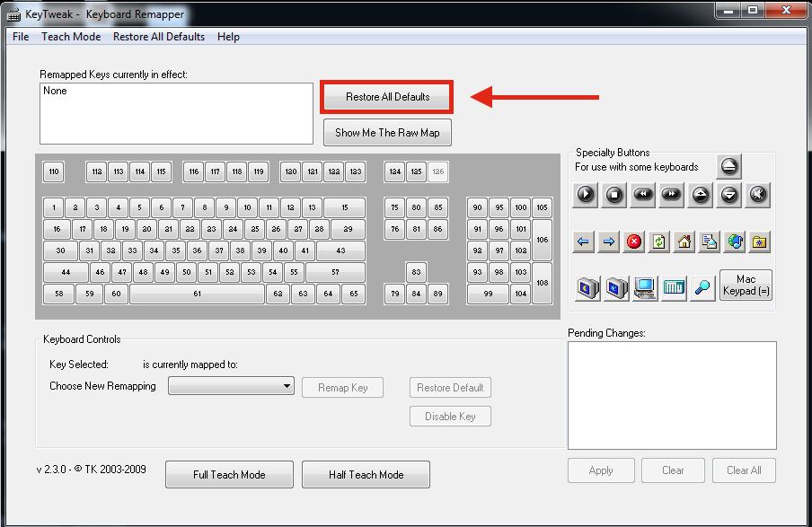812x527 pixels.
Task: Click inside the Pending Changes box
Action: pyautogui.click(x=672, y=395)
